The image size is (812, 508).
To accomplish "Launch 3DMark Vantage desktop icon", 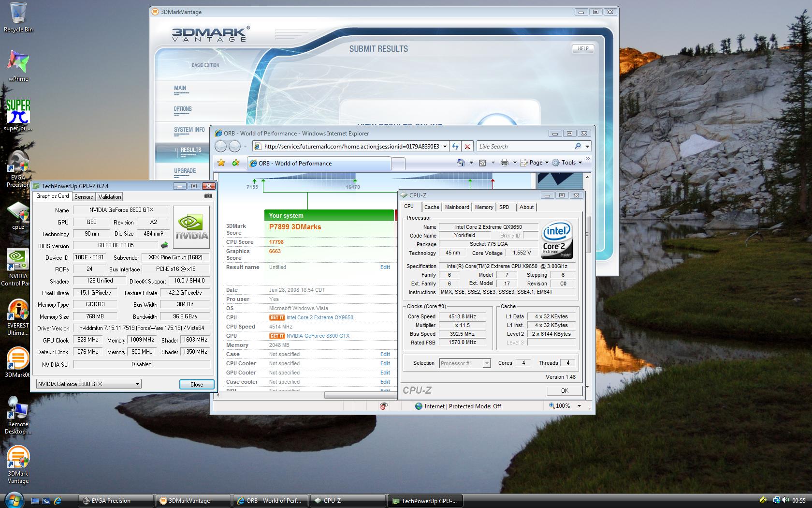I will [x=18, y=465].
